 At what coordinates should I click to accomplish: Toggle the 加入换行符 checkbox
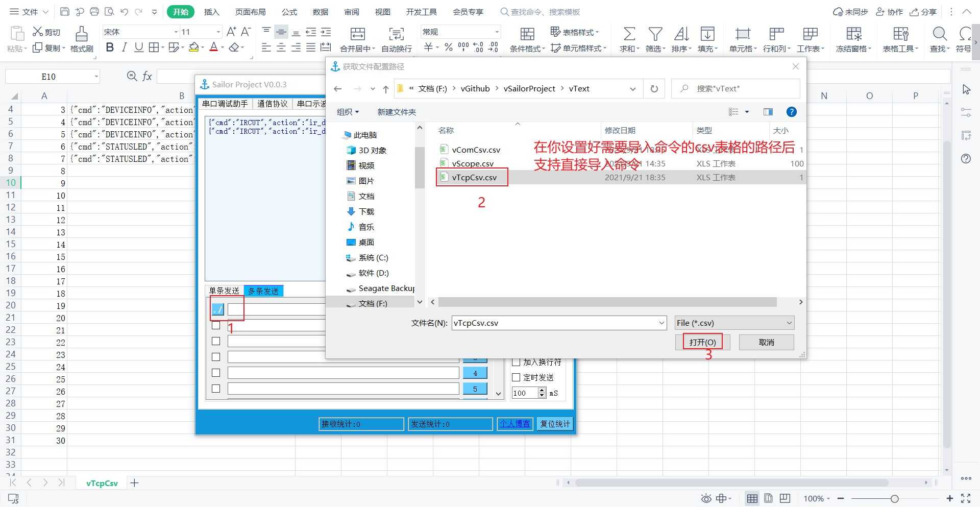point(516,362)
